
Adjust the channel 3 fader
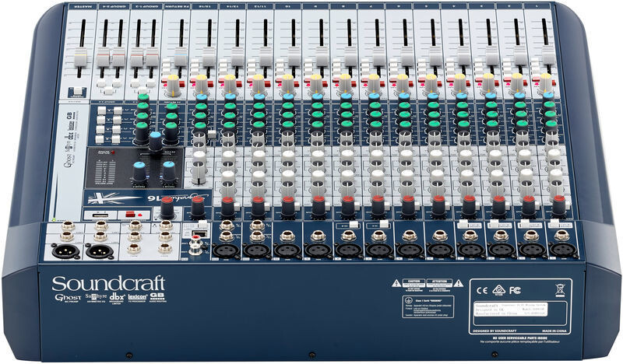tap(492, 56)
